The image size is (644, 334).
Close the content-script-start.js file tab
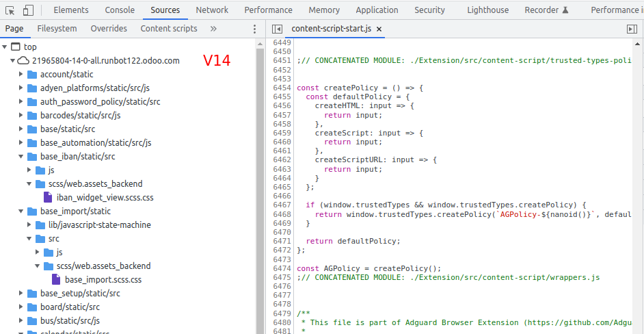(x=379, y=29)
